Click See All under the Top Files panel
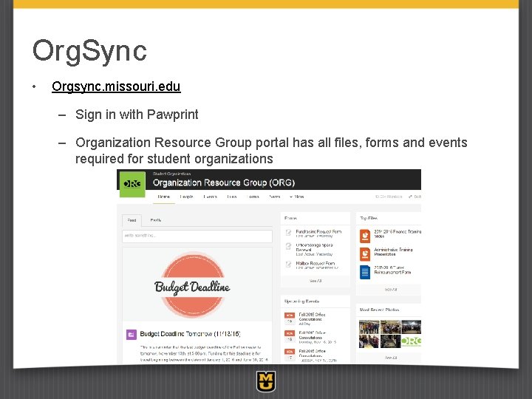Screen dimensions: 532x399 click(391, 290)
